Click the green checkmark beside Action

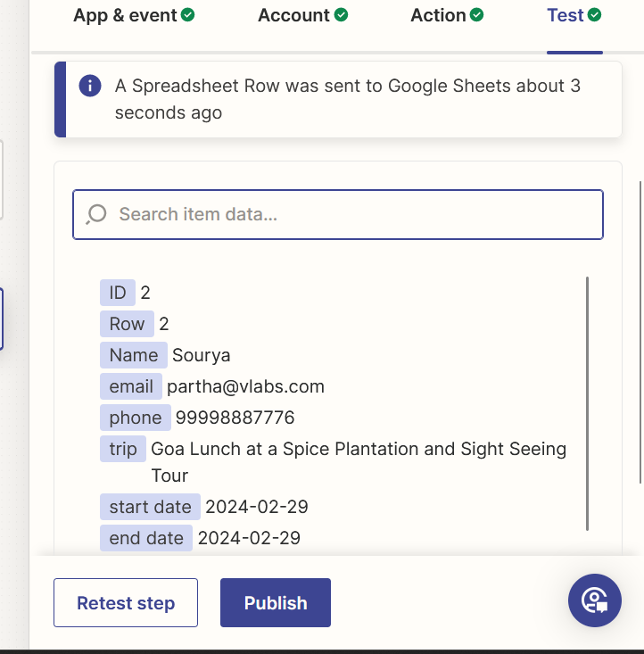coord(477,15)
